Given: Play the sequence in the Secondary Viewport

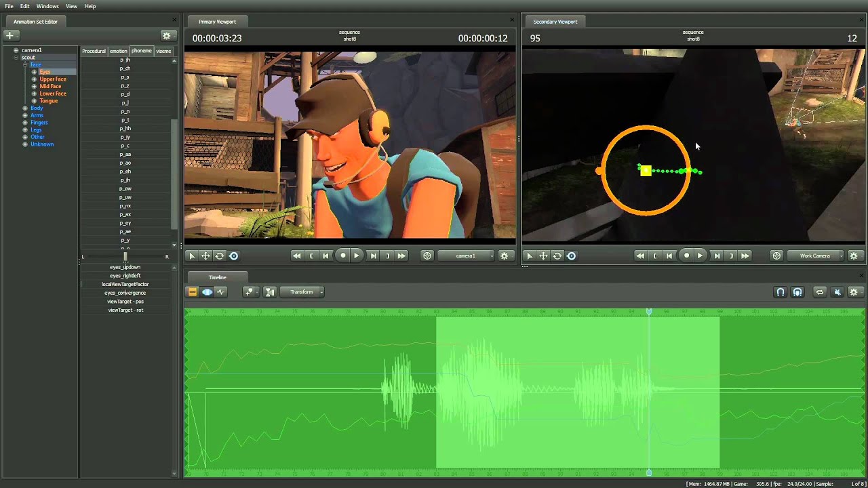Looking at the screenshot, I should coord(701,256).
